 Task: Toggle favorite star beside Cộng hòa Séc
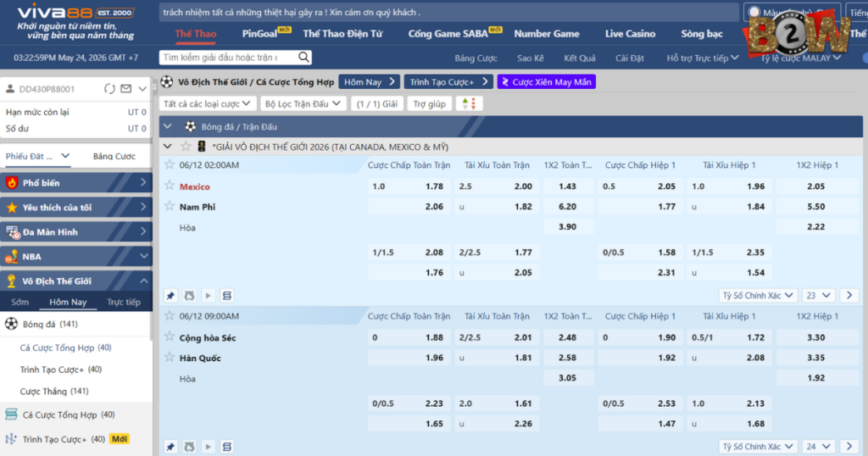point(170,336)
